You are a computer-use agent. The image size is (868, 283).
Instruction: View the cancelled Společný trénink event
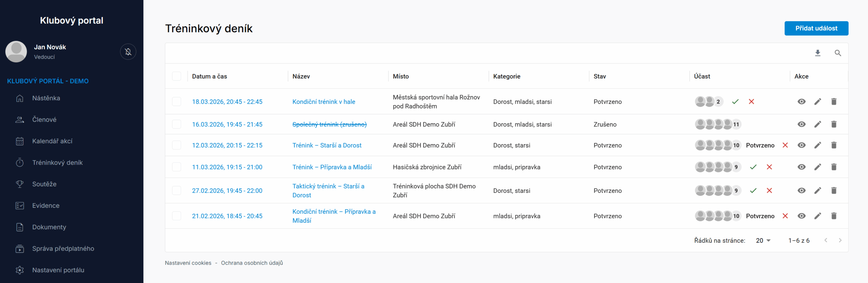click(801, 124)
